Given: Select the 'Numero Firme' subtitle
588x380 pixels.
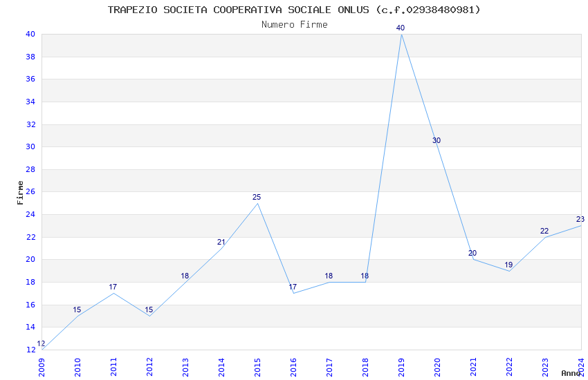Looking at the screenshot, I should pyautogui.click(x=295, y=25).
